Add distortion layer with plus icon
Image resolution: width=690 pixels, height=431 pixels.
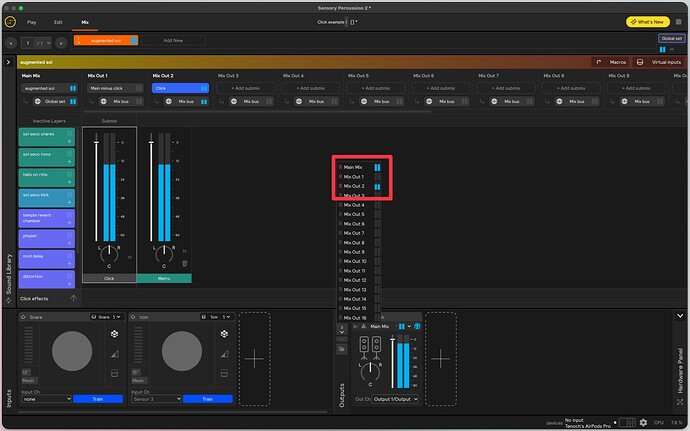point(70,284)
